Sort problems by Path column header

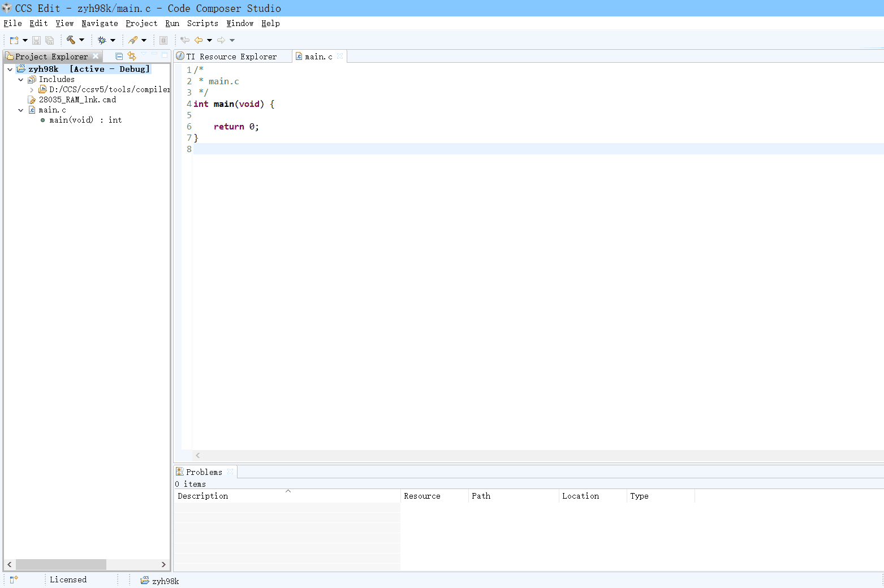pos(514,496)
